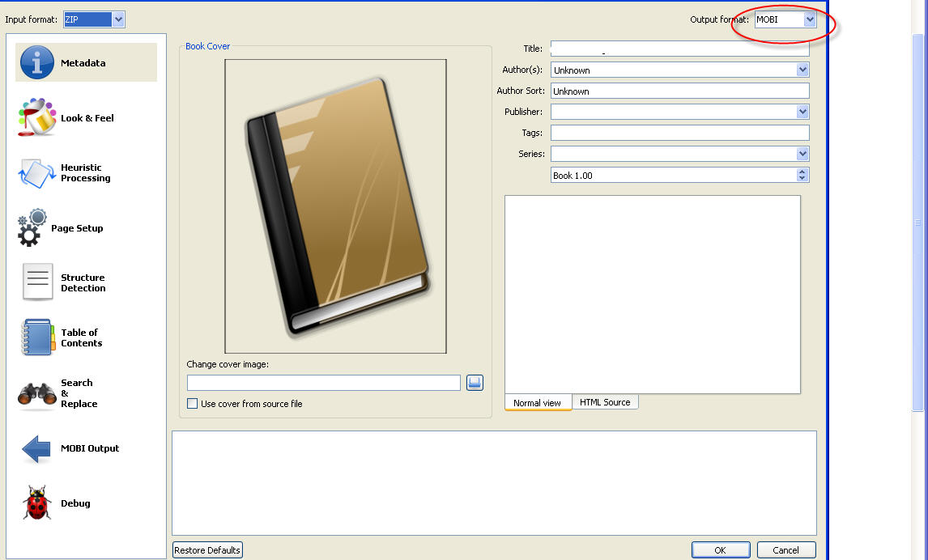The width and height of the screenshot is (928, 560).
Task: Switch to the Normal view tab
Action: coord(538,403)
